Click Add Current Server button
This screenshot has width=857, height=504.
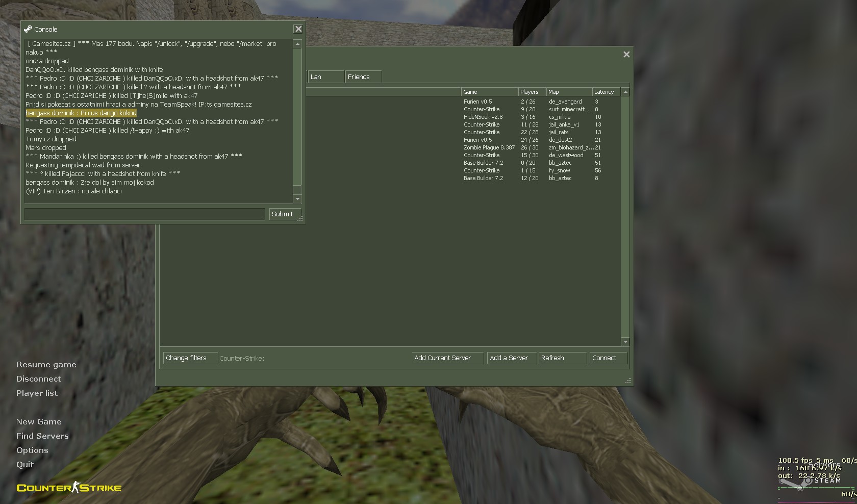[x=448, y=358]
